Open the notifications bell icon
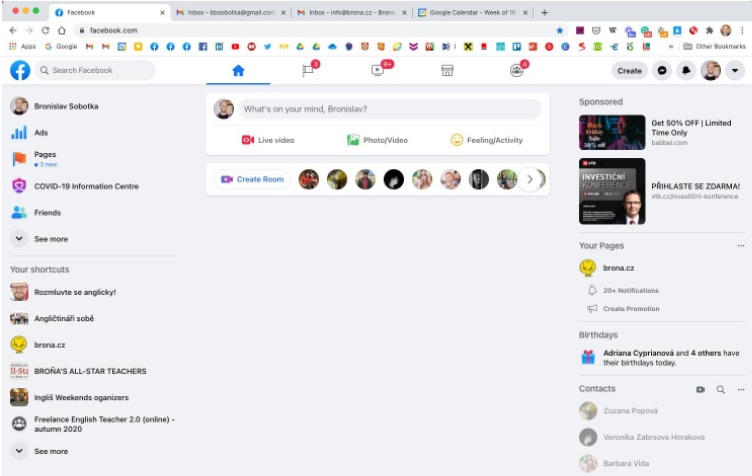Image resolution: width=752 pixels, height=476 pixels. coord(686,70)
